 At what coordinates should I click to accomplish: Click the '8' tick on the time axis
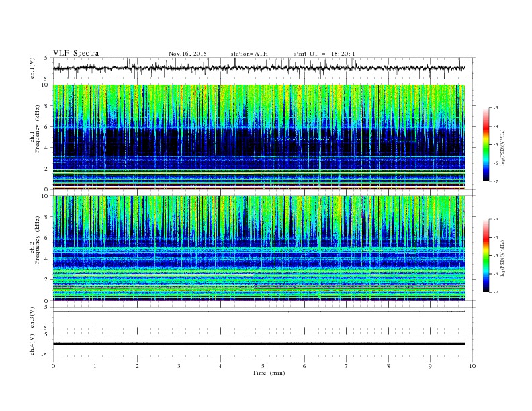pyautogui.click(x=388, y=366)
